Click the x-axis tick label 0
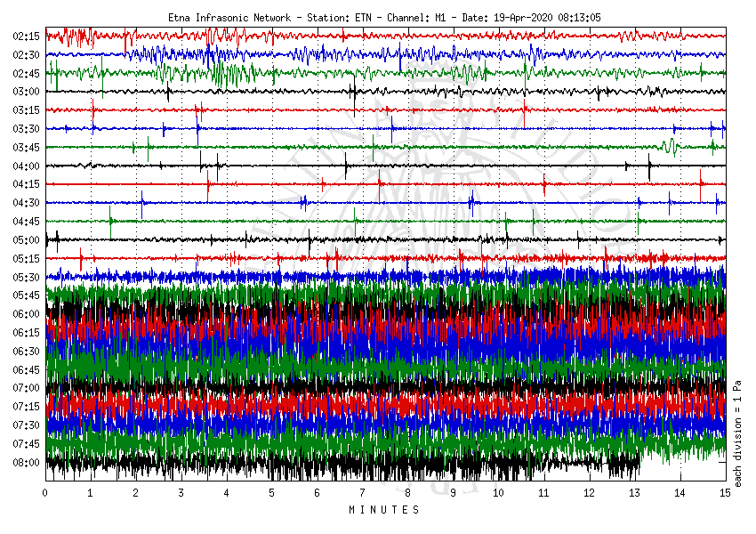The image size is (756, 534). pos(45,492)
